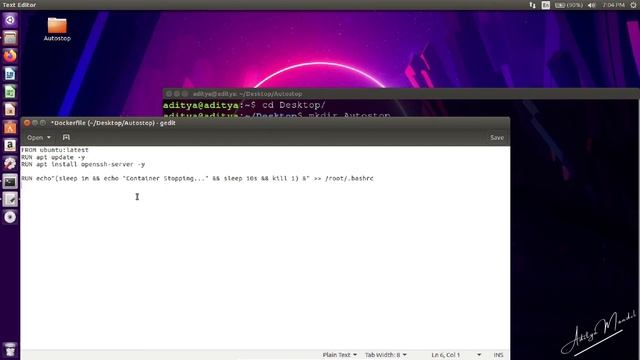The image size is (640, 360).
Task: Open Amazon icon in the launcher
Action: [x=10, y=145]
